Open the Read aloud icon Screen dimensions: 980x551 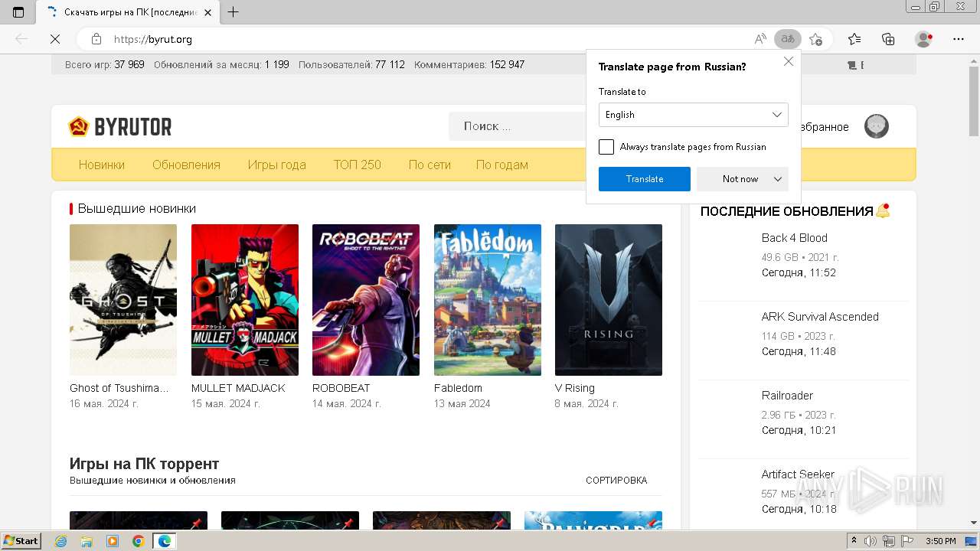click(x=760, y=39)
